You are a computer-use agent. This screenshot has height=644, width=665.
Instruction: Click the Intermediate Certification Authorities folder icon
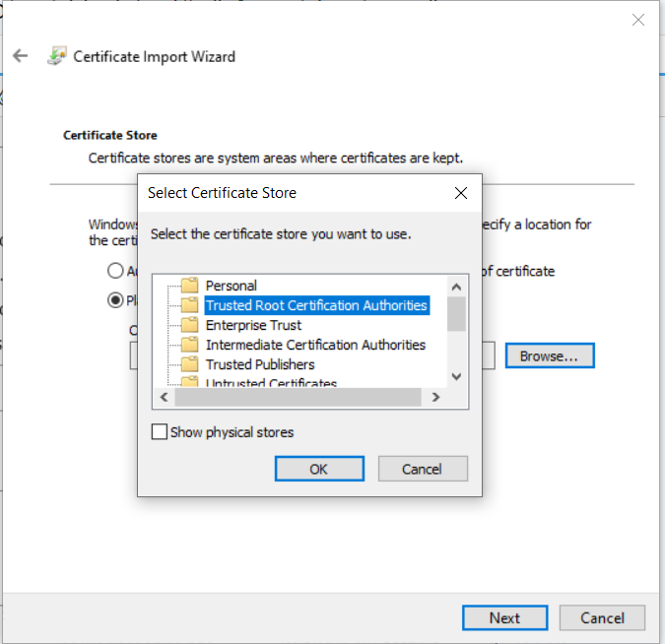(189, 345)
